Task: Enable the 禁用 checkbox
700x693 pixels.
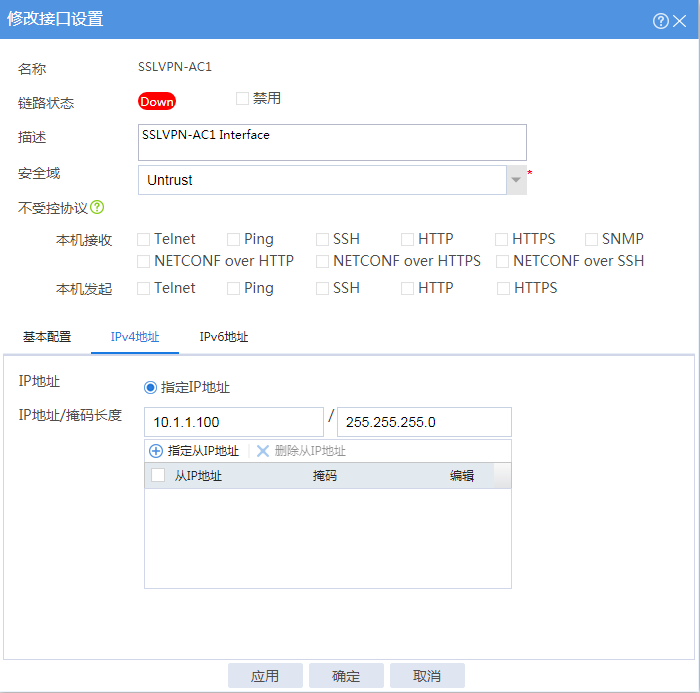Action: tap(242, 99)
